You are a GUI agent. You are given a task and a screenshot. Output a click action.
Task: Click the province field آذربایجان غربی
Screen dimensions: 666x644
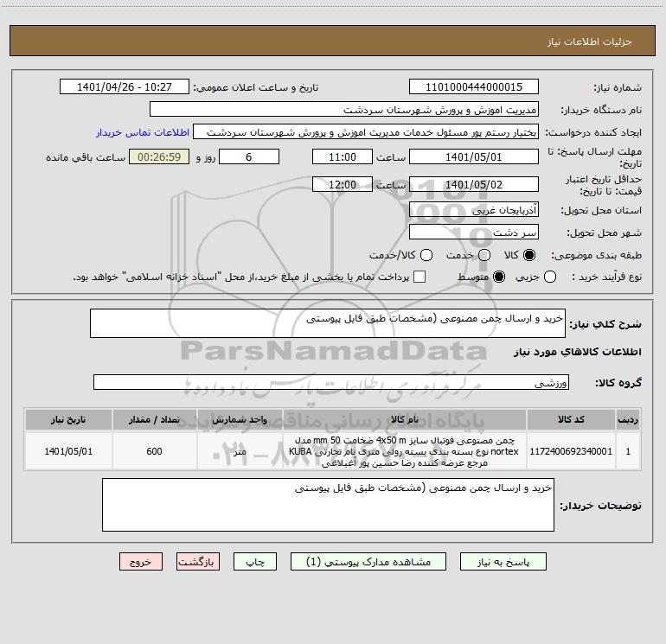coord(474,209)
